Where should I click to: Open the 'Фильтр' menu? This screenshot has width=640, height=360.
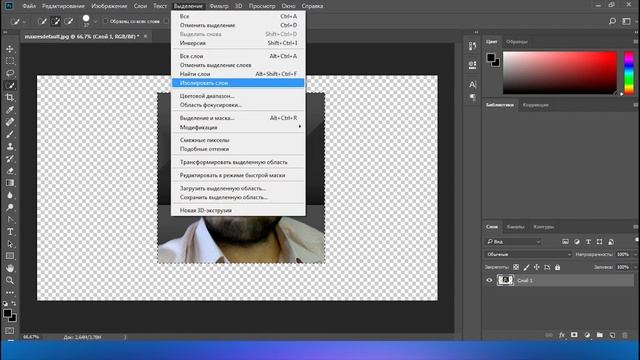(x=219, y=6)
